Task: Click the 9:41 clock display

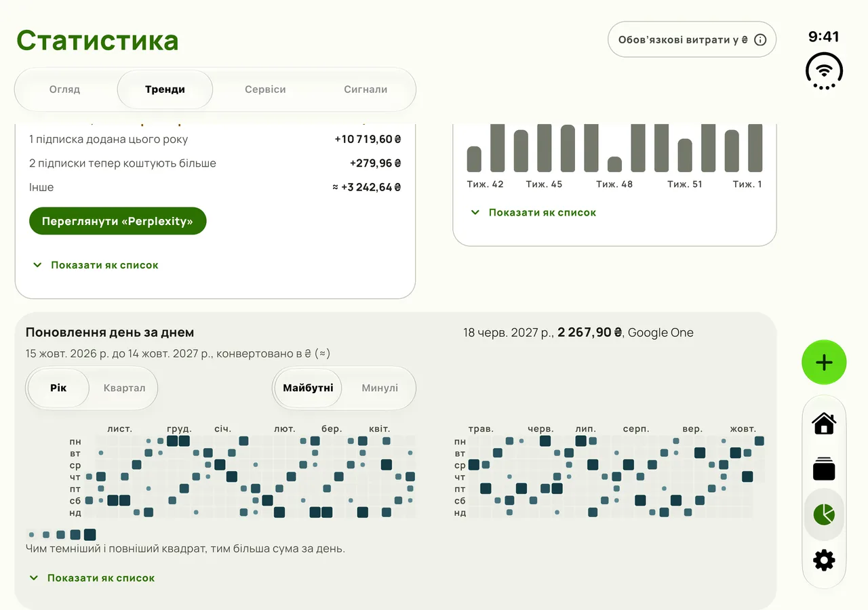Action: [824, 37]
